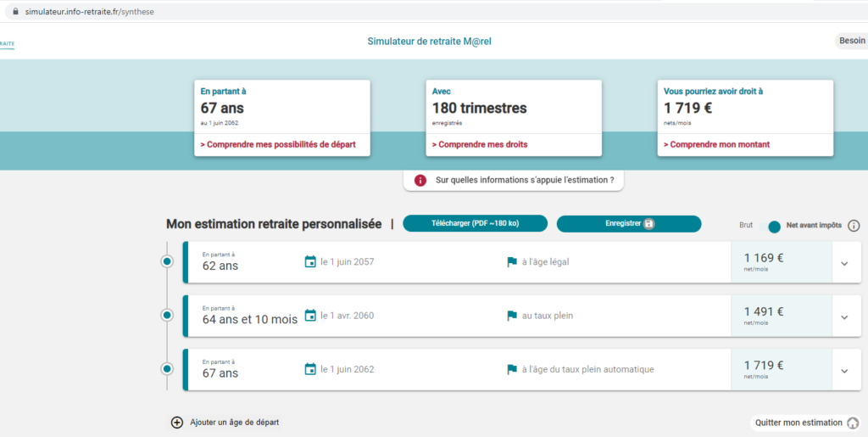Screen dimensions: 868x437
Task: Click the le 1 avr. 2060 date text
Action: click(347, 316)
